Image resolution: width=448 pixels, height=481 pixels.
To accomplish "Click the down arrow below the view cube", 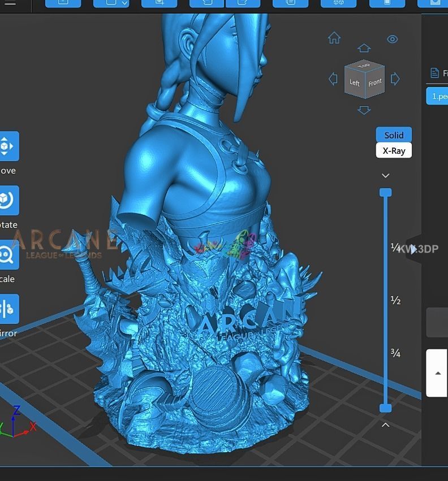I will point(364,110).
